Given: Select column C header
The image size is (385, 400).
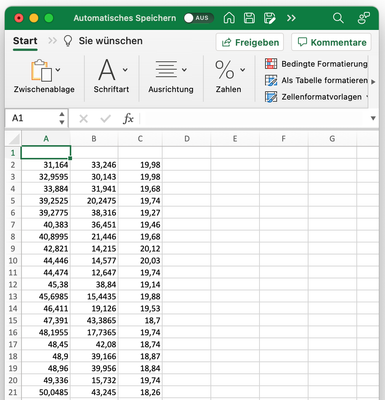Looking at the screenshot, I should click(x=140, y=139).
